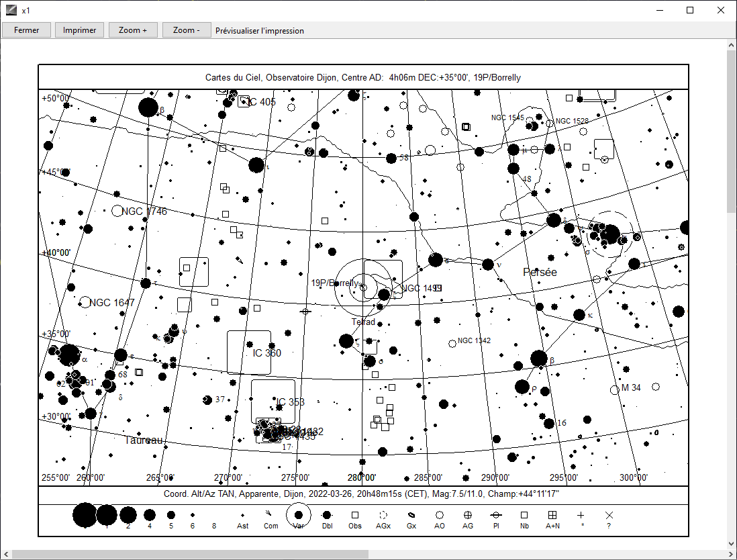Click the Fermer button

[x=27, y=30]
